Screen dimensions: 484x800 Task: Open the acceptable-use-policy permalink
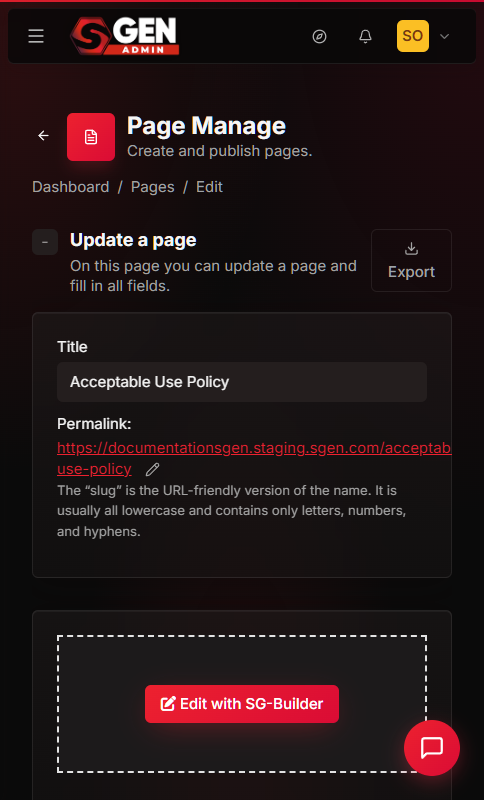254,458
